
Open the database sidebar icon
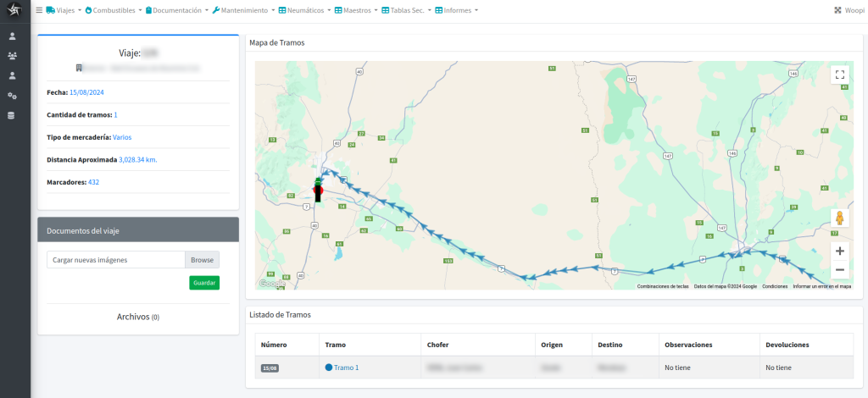tap(12, 115)
